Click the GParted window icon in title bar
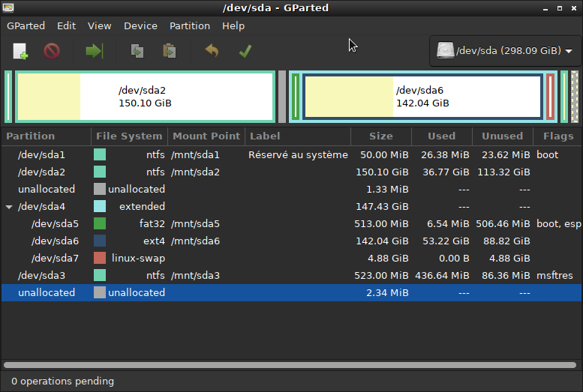Screen dimensions: 583x392 coord(8,7)
